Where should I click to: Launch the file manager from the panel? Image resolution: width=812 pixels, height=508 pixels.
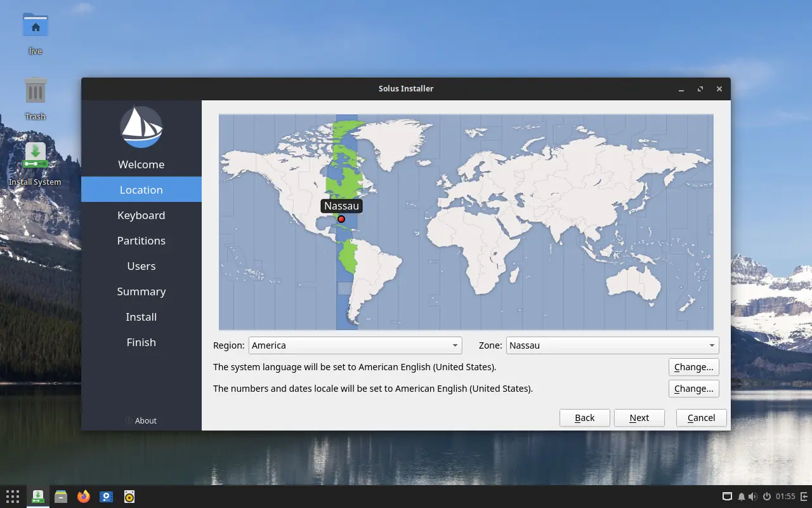61,497
